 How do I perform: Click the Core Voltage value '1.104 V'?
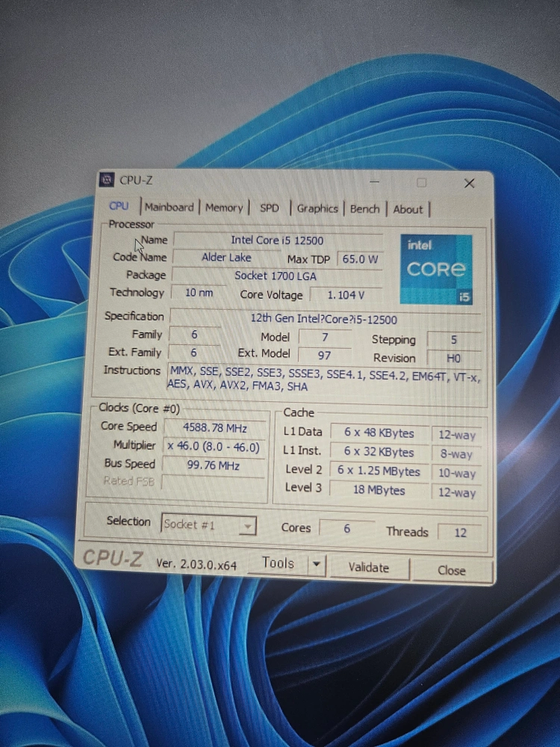(x=346, y=295)
